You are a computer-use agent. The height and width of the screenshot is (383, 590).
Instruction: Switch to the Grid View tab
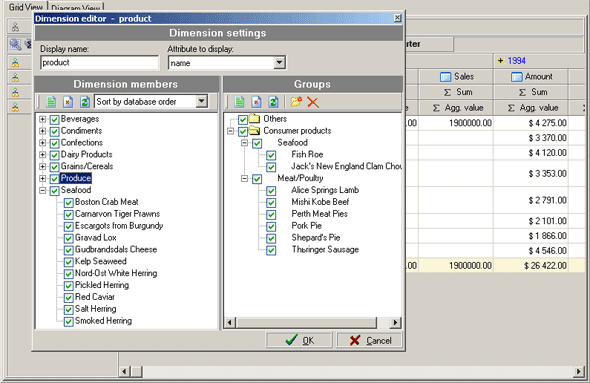pos(26,7)
